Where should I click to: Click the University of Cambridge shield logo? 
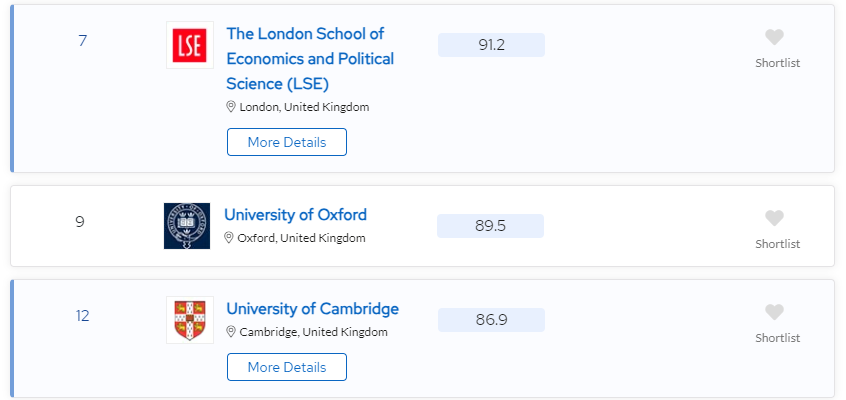[189, 320]
